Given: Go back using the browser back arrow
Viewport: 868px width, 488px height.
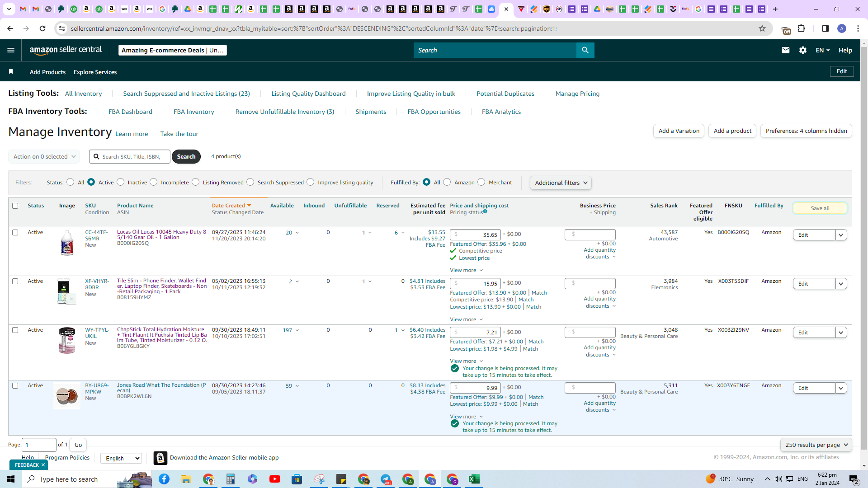Looking at the screenshot, I should (x=10, y=28).
